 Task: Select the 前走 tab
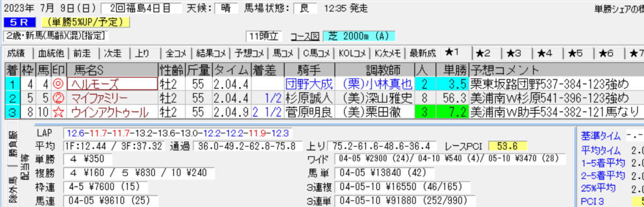[x=82, y=53]
